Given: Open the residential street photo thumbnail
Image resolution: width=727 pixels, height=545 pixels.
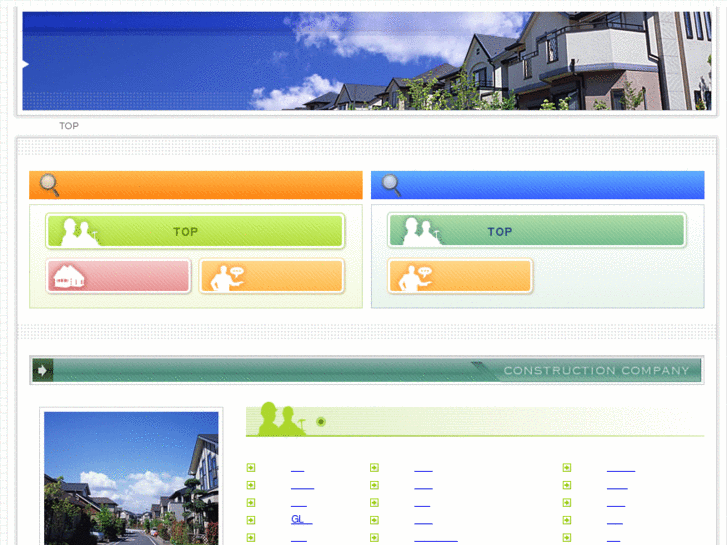Looking at the screenshot, I should pyautogui.click(x=131, y=478).
